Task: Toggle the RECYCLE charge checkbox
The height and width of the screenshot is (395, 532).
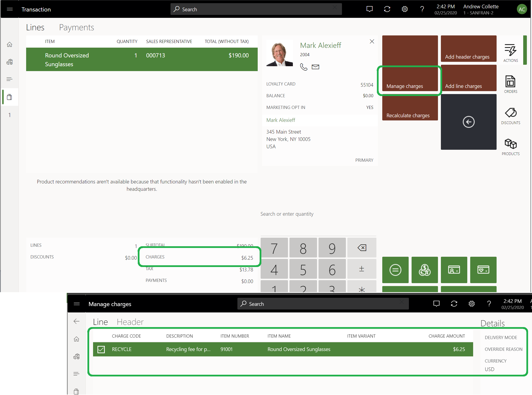Action: point(101,349)
